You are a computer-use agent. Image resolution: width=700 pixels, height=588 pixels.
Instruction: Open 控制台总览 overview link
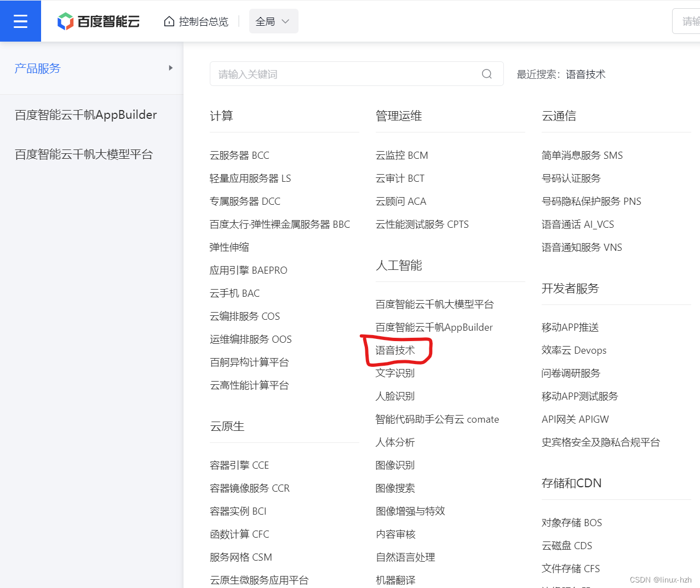(203, 21)
